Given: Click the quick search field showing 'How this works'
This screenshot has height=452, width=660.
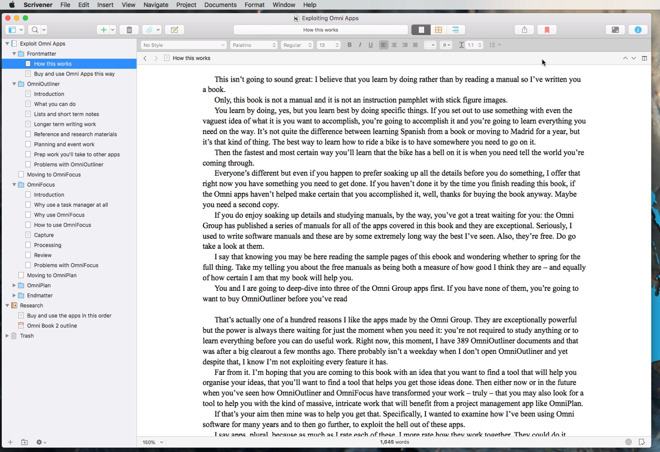Looking at the screenshot, I should tap(321, 30).
